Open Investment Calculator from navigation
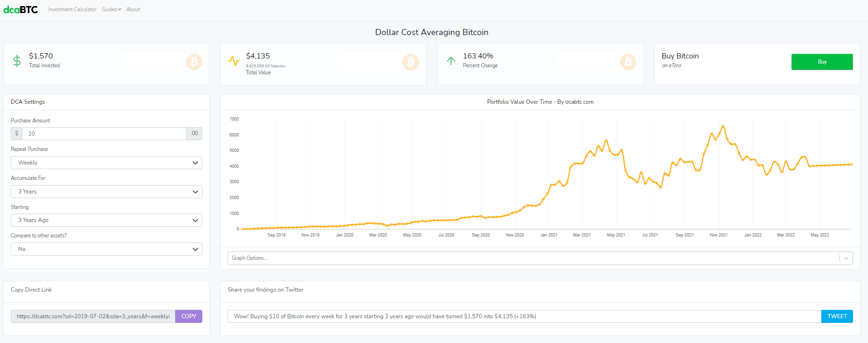The height and width of the screenshot is (343, 868). tap(72, 9)
